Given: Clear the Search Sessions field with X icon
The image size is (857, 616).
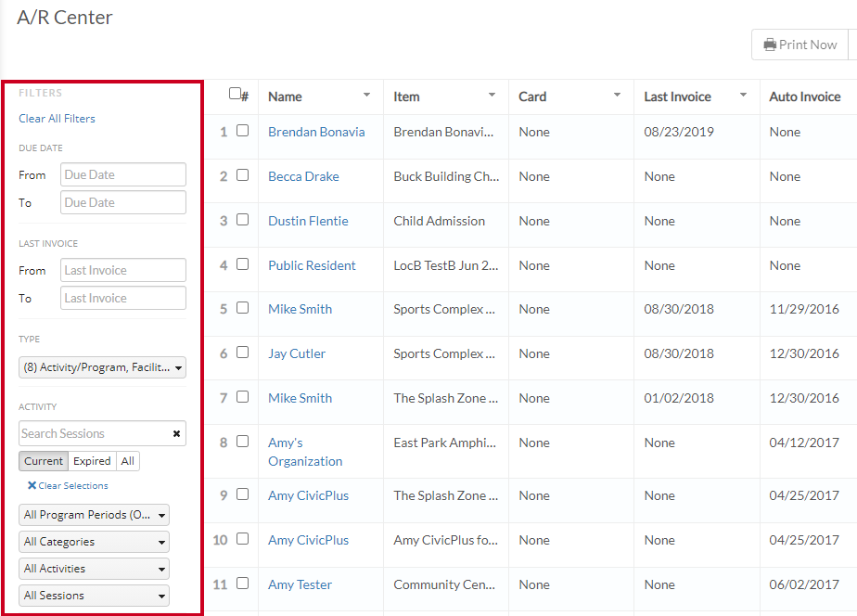Looking at the screenshot, I should point(176,433).
